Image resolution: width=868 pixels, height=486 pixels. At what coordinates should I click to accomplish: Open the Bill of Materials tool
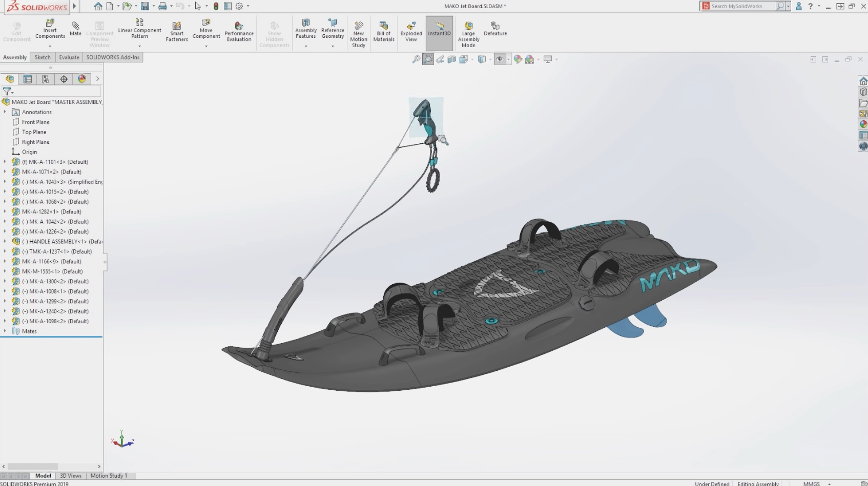[383, 31]
